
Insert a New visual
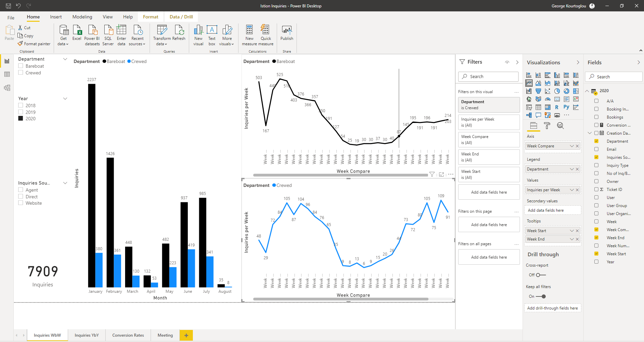(198, 35)
